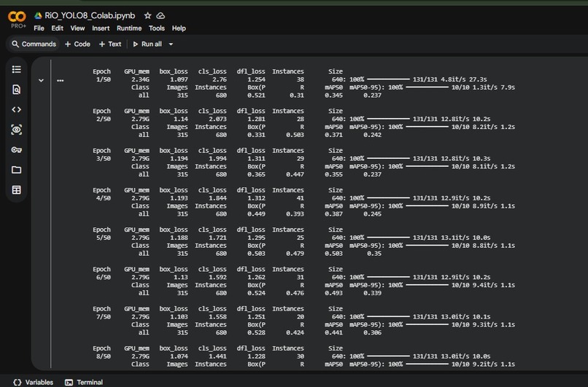Viewport: 588px width, 387px height.
Task: Click the '8/50' epoch label
Action: (x=103, y=356)
